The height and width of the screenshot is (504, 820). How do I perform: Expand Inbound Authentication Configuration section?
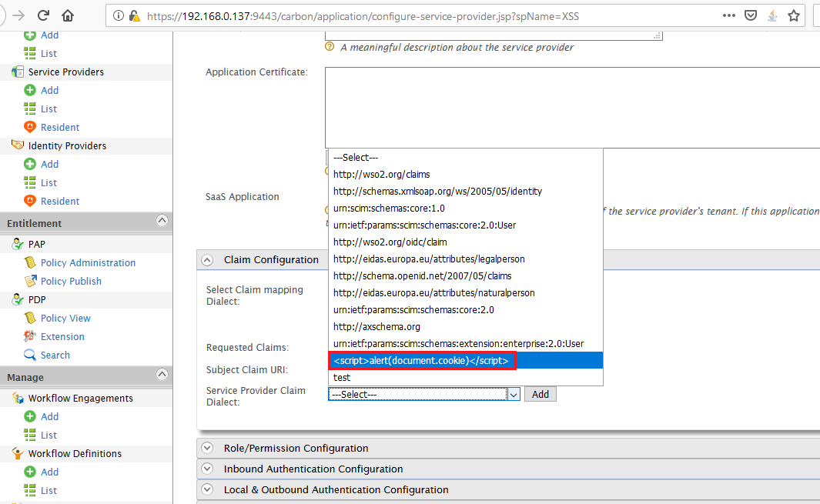click(206, 469)
